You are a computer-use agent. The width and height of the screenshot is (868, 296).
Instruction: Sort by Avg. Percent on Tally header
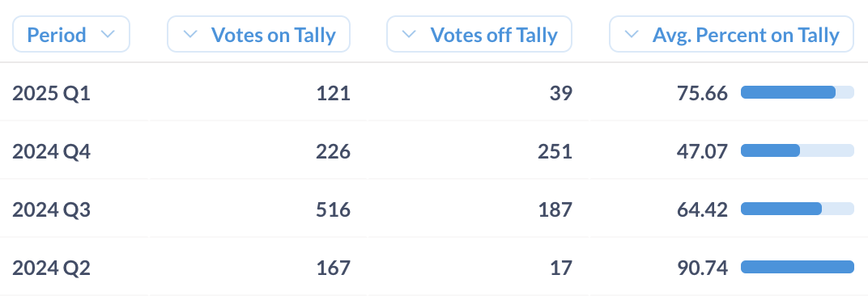tap(731, 34)
